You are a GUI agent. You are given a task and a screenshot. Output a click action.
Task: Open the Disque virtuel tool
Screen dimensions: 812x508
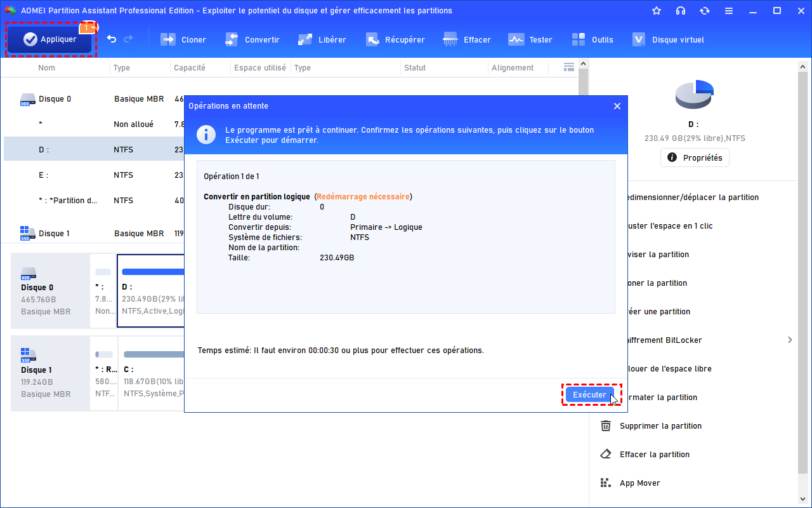click(x=668, y=39)
